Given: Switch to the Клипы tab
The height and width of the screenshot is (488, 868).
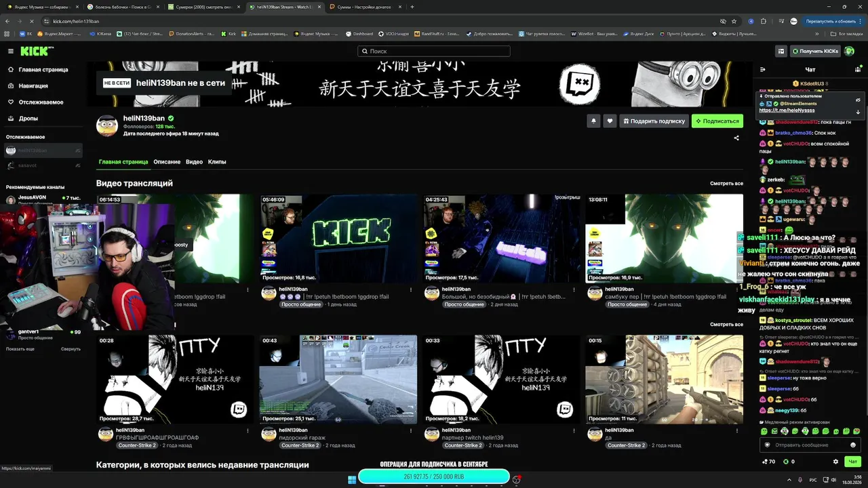Looking at the screenshot, I should (217, 162).
